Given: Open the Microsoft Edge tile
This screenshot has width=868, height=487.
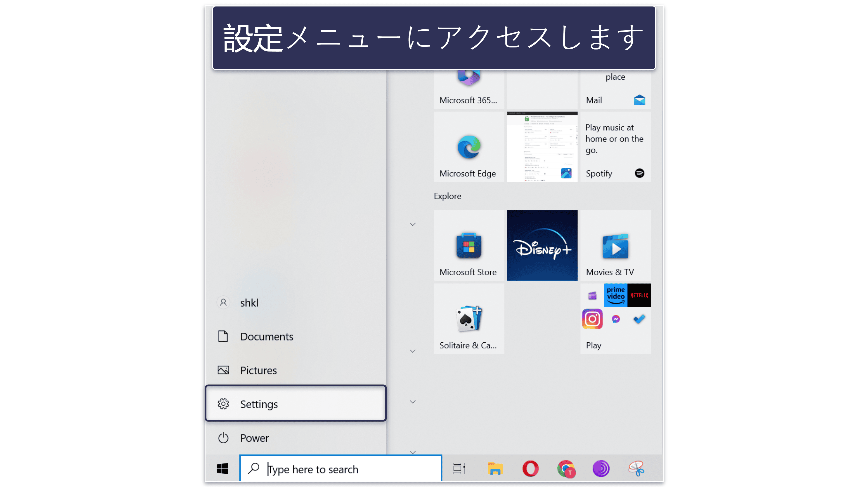Looking at the screenshot, I should (469, 147).
